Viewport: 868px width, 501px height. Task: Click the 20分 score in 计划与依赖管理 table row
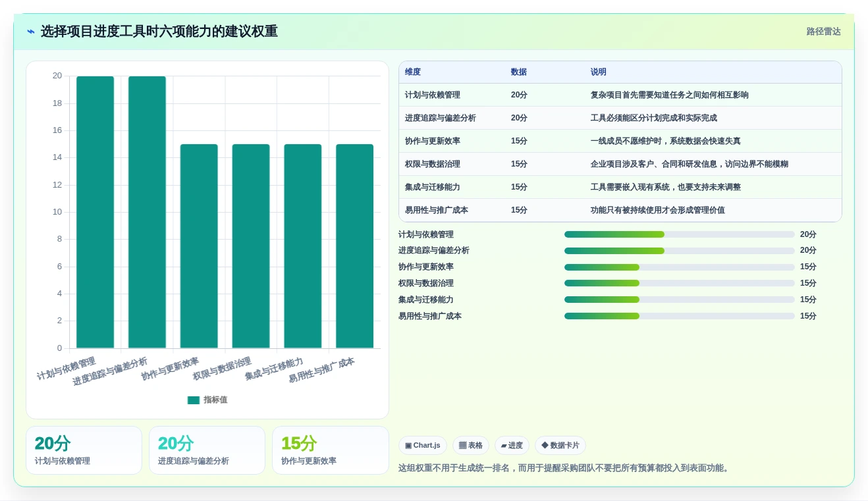click(519, 95)
